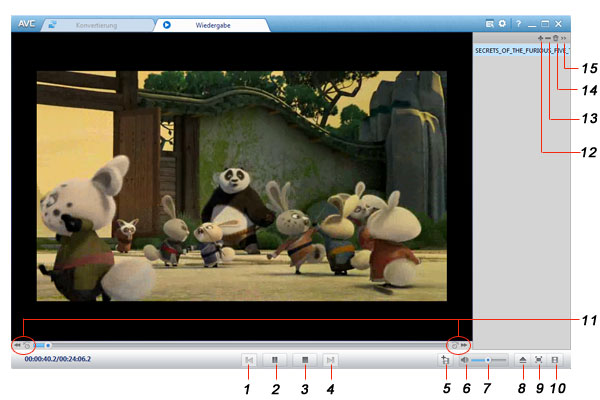
Task: Click the AVC logo in title bar
Action: [x=26, y=24]
